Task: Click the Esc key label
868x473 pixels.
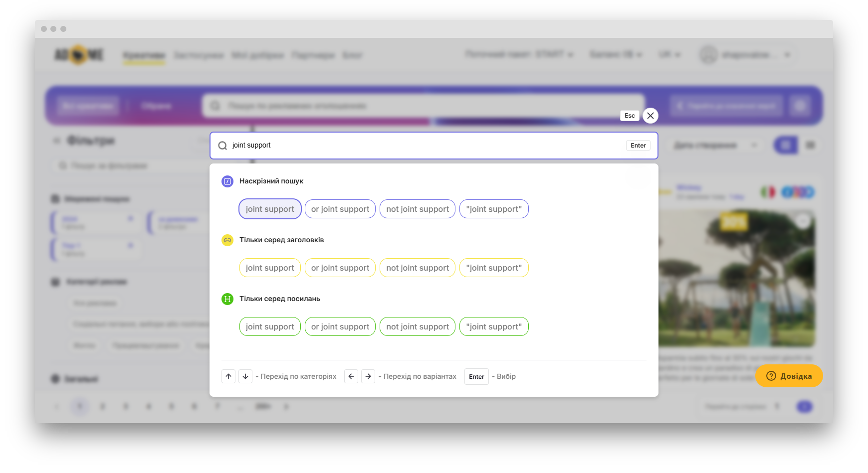Action: click(630, 116)
